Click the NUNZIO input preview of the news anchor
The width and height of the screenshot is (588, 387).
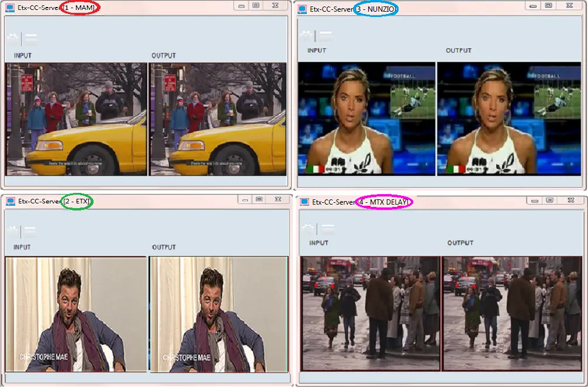tap(366, 118)
